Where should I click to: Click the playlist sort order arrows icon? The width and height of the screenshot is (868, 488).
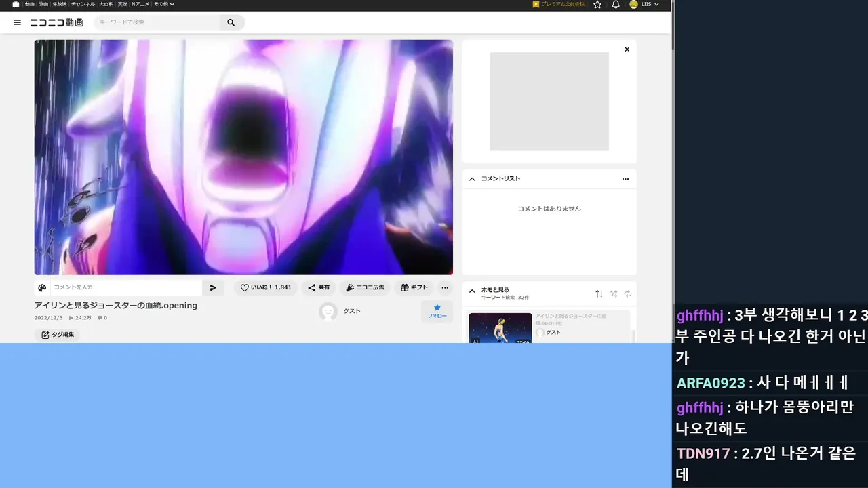[599, 293]
